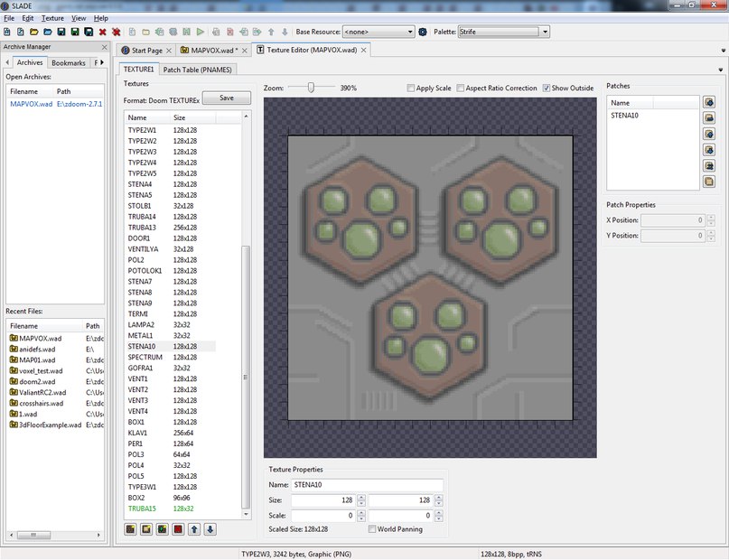Switch to Patch Table (PNAMES) tab
The image size is (729, 560).
pyautogui.click(x=199, y=70)
